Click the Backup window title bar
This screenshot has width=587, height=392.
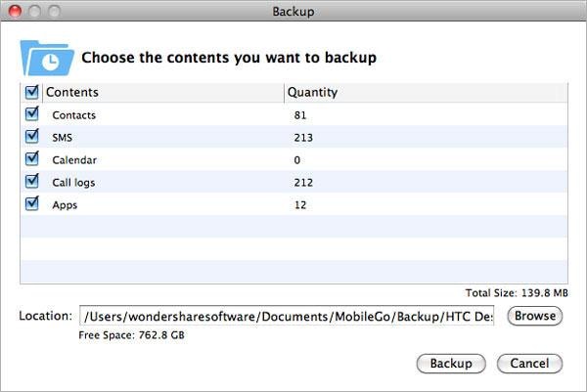click(293, 12)
